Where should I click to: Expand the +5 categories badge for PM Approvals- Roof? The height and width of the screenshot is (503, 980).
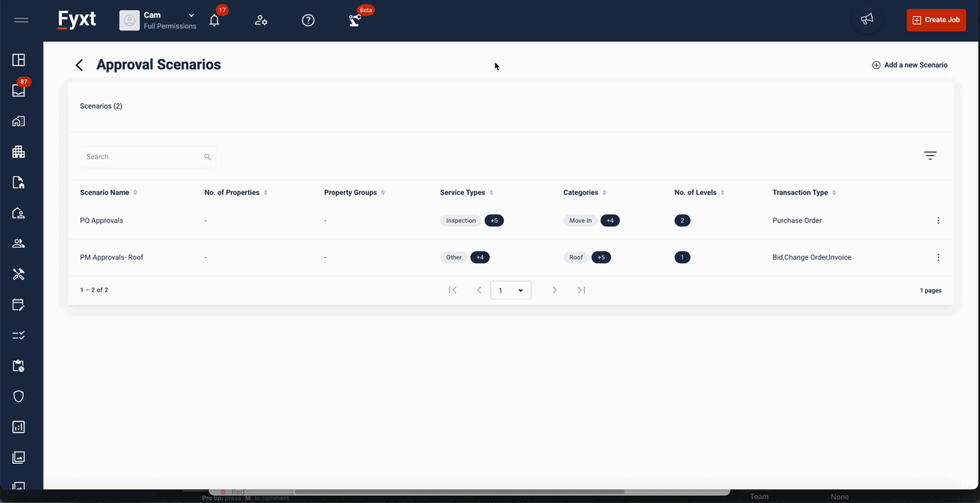[x=601, y=257]
